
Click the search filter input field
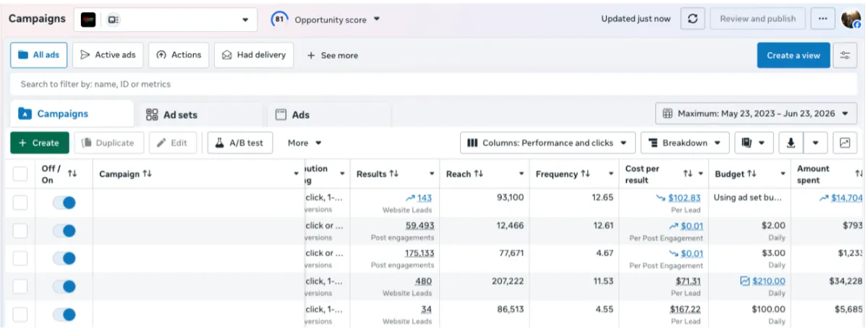tap(434, 84)
